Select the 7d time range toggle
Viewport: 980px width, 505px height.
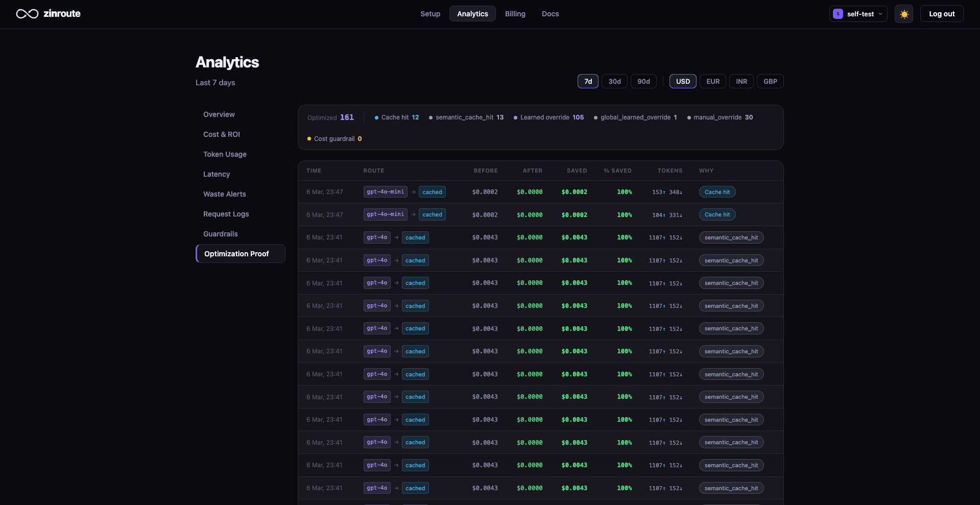point(588,81)
